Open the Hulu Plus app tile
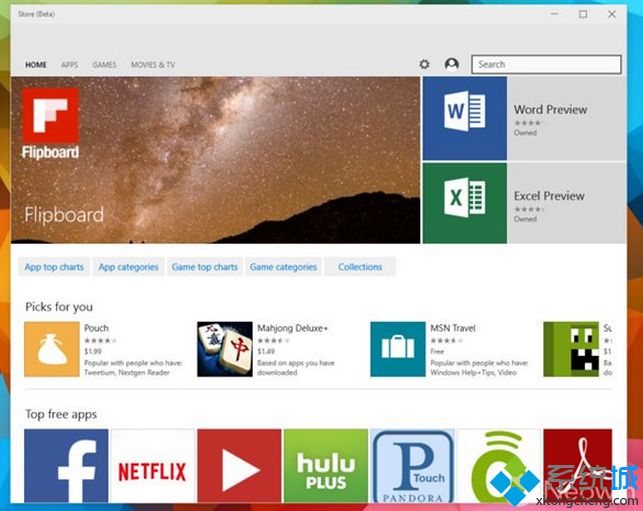Viewport: 643px width, 511px height. [x=326, y=465]
